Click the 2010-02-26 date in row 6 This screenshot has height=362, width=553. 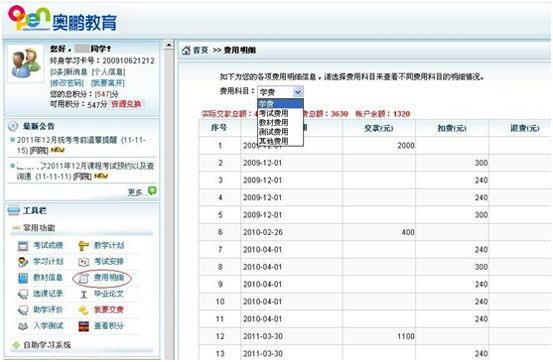[x=263, y=232]
